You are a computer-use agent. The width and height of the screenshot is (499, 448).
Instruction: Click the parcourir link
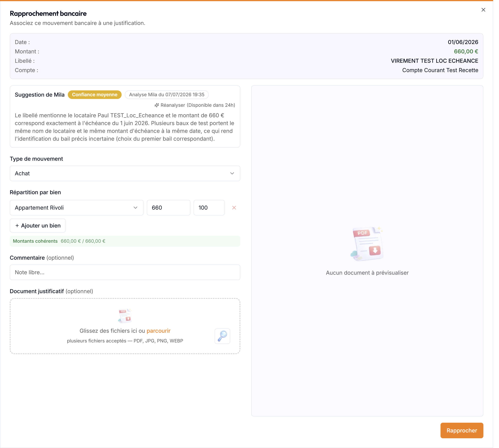pos(158,331)
